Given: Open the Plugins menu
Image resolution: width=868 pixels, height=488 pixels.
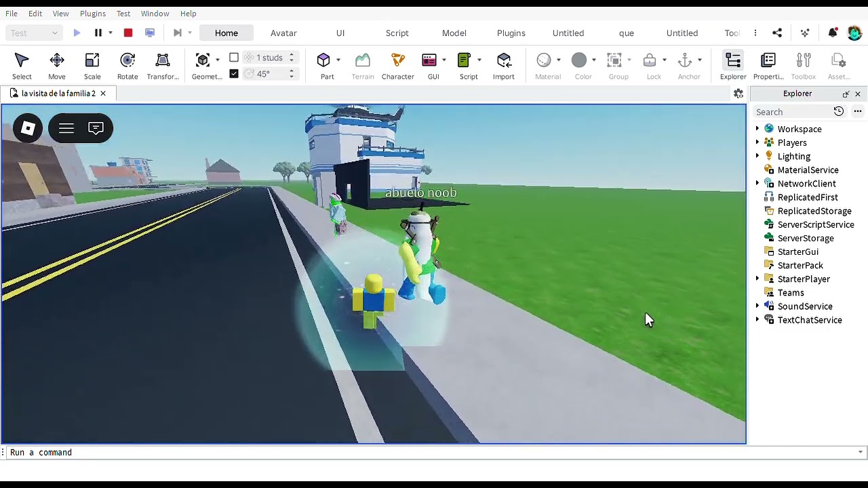Looking at the screenshot, I should (93, 14).
